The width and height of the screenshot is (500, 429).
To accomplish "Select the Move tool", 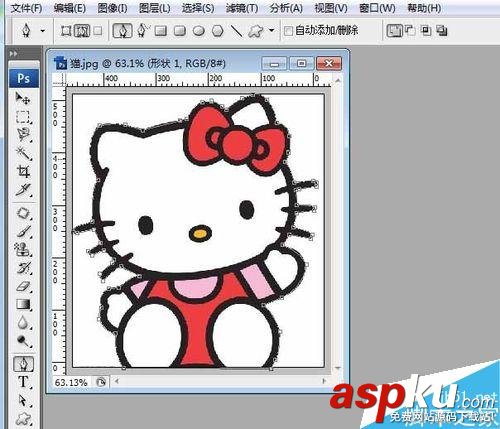I will (23, 98).
